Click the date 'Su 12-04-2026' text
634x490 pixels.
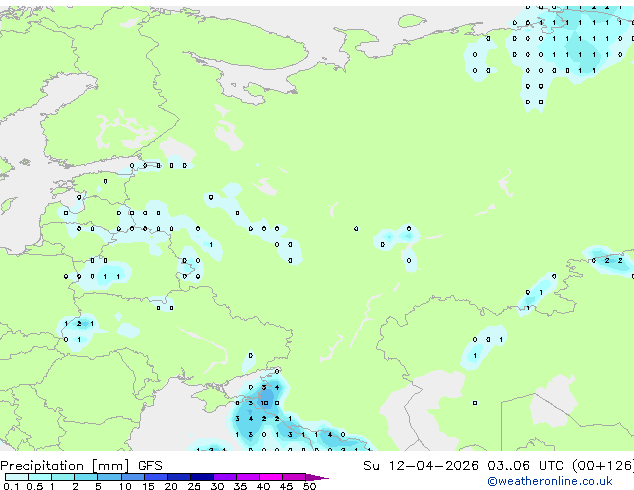421,466
